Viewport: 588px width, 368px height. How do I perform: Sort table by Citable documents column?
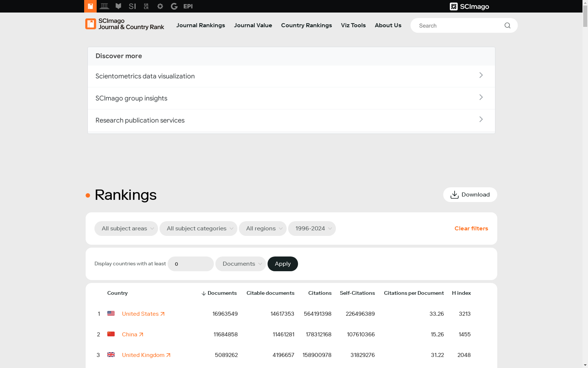point(270,293)
